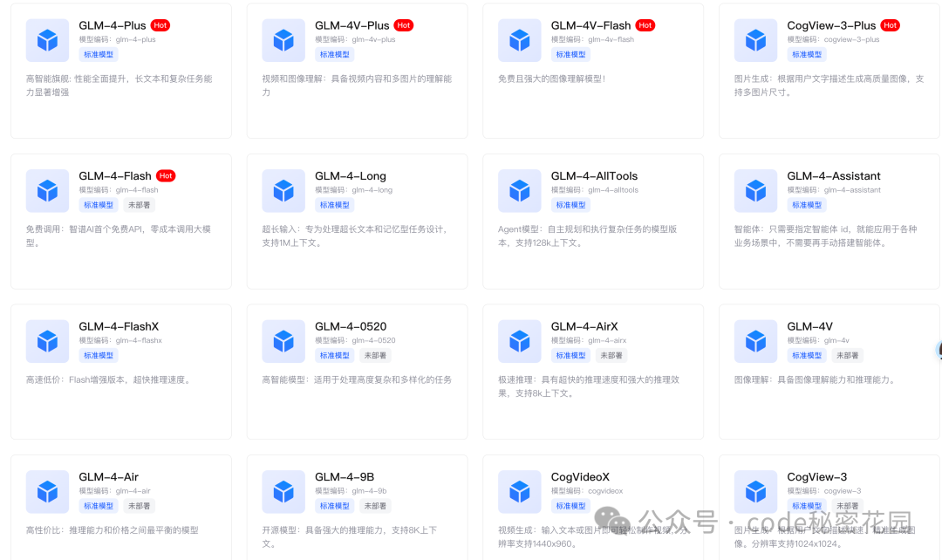Click description 免费且强大的图像理解模型
The width and height of the screenshot is (942, 560).
click(551, 79)
